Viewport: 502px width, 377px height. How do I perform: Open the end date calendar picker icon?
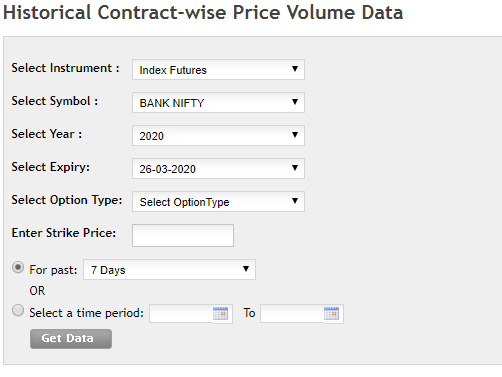331,313
